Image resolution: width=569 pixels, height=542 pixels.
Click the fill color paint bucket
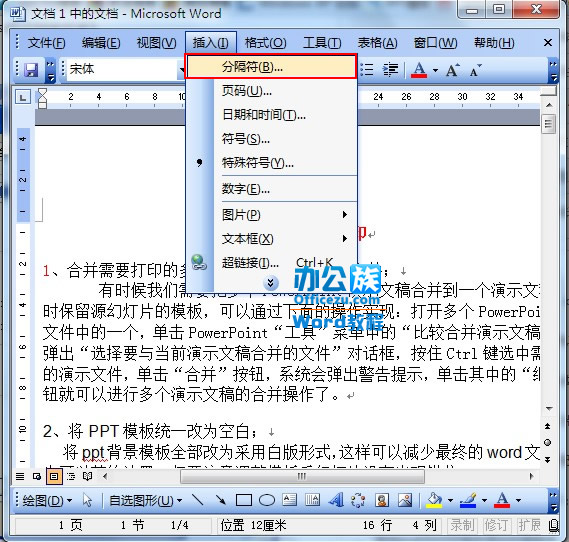coord(434,501)
